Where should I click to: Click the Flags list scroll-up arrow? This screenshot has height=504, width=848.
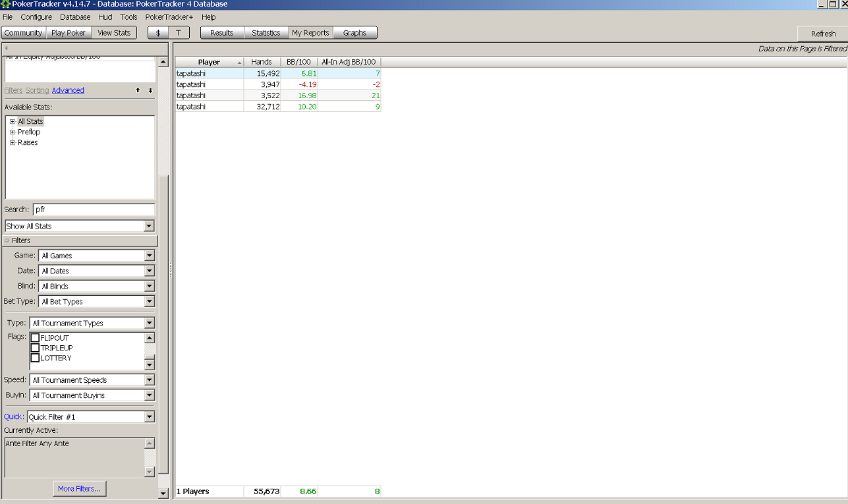coord(150,338)
